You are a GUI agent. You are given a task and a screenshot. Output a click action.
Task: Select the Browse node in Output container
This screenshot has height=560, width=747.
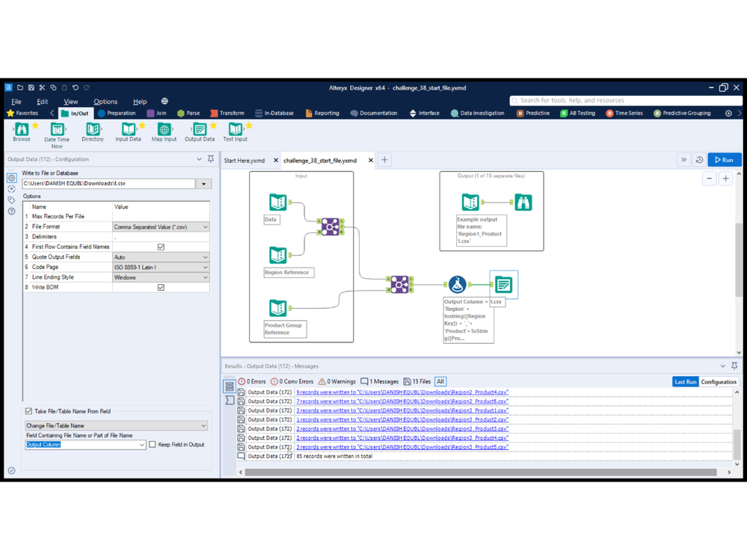point(523,203)
